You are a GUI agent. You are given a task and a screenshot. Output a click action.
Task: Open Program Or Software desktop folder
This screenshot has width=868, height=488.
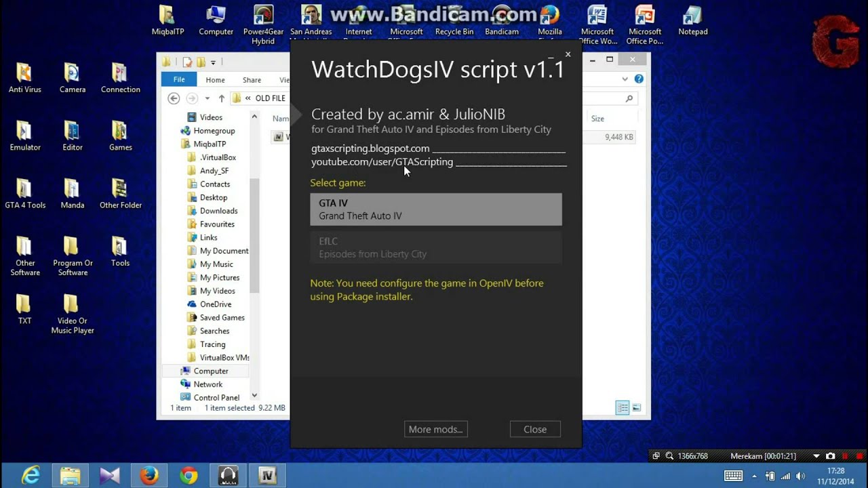click(x=72, y=256)
